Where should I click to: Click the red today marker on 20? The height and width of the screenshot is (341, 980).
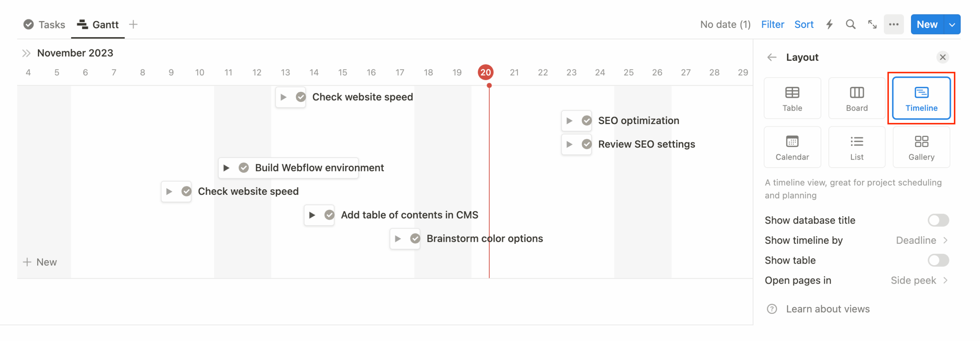(x=485, y=72)
